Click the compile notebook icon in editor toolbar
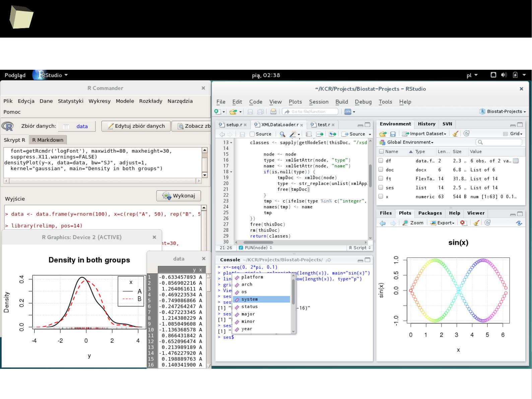The image size is (532, 399). 309,134
